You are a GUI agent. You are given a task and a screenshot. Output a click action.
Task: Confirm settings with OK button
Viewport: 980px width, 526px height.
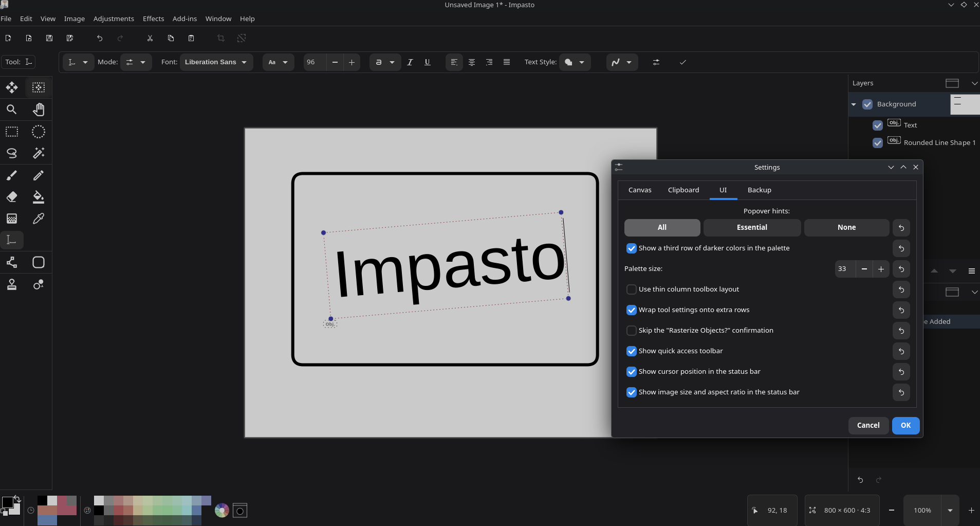(x=905, y=426)
